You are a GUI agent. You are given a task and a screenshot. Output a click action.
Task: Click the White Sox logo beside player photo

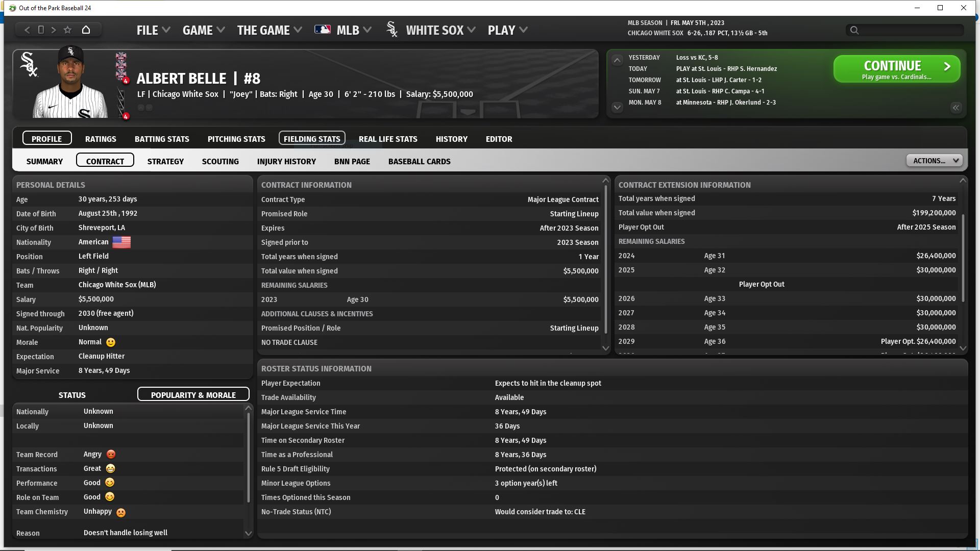point(29,65)
